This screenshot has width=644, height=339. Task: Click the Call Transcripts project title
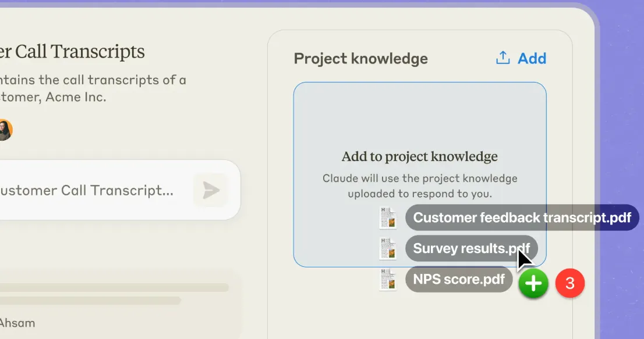click(72, 52)
